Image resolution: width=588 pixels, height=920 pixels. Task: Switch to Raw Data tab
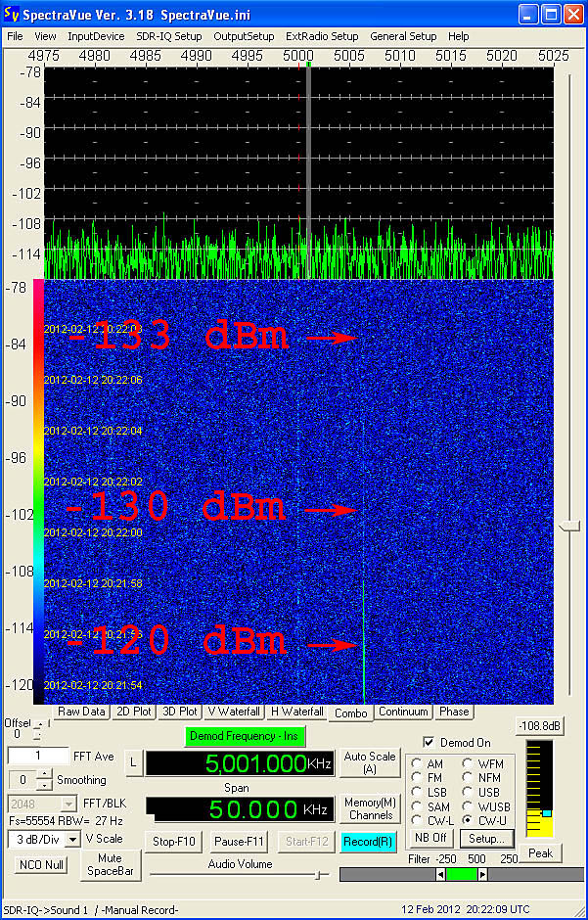coord(81,712)
